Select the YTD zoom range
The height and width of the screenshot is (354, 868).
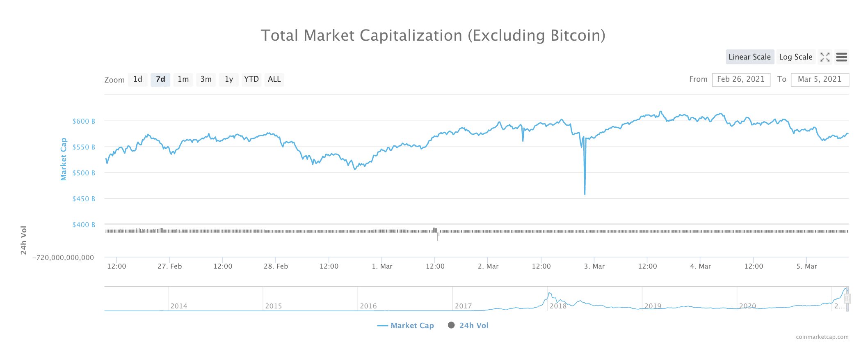click(251, 79)
